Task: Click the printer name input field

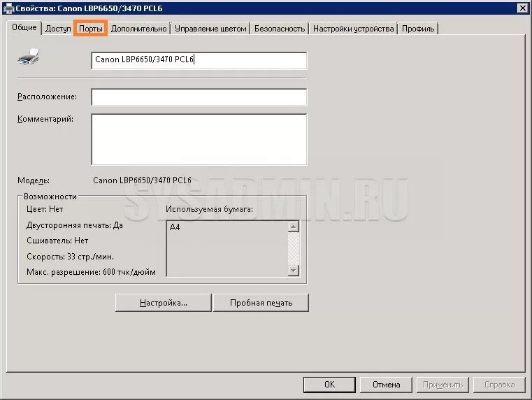Action: point(199,60)
